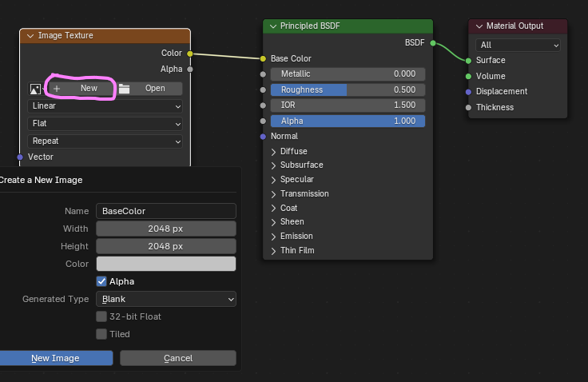The width and height of the screenshot is (588, 382).
Task: Open the Generated Type Blank dropdown
Action: 166,299
